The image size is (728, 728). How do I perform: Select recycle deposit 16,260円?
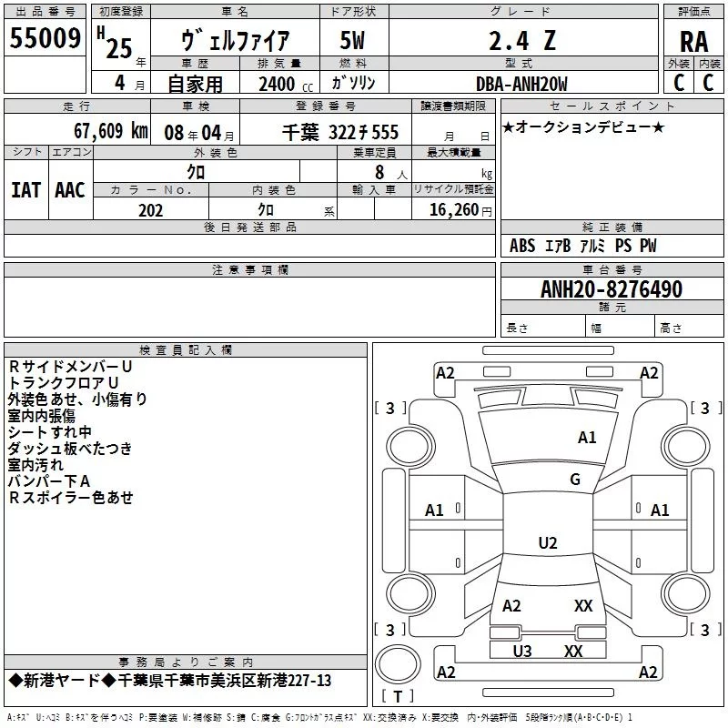(460, 210)
